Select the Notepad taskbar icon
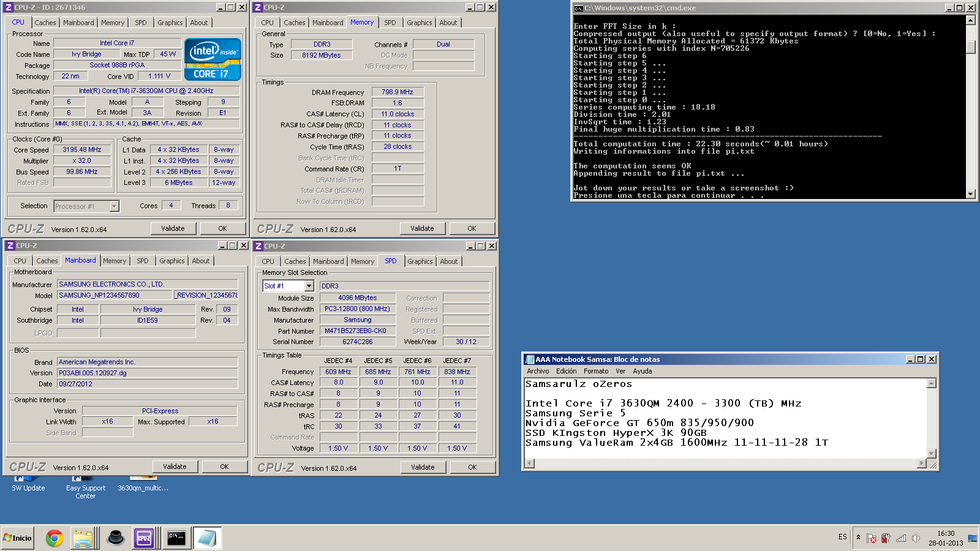The width and height of the screenshot is (980, 551). point(207,538)
